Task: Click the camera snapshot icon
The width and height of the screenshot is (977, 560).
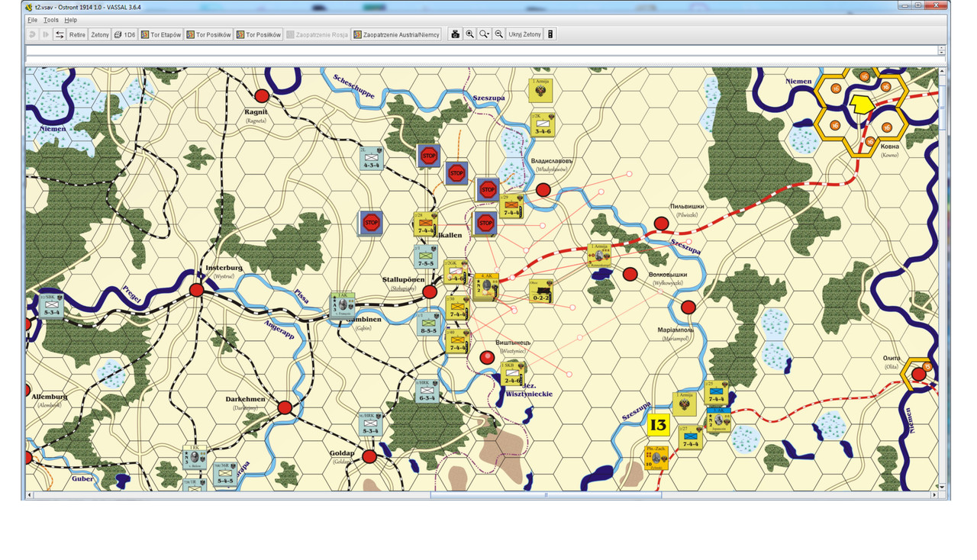Action: pyautogui.click(x=456, y=34)
